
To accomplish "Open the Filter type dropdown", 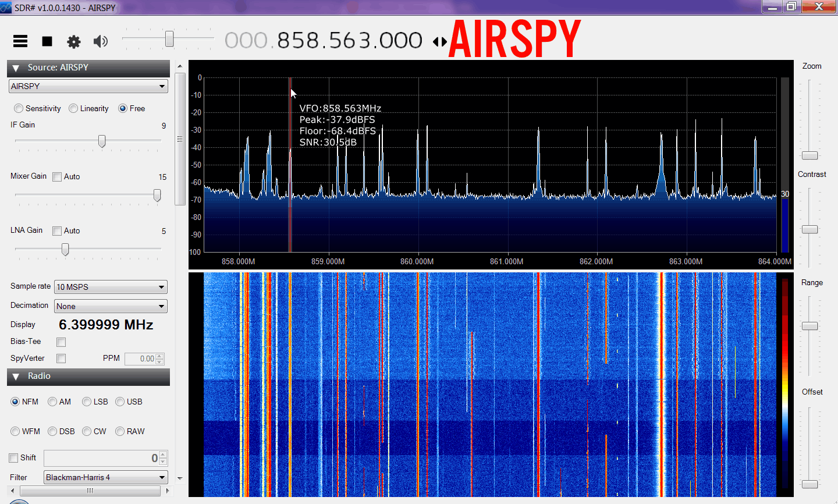I will (106, 477).
